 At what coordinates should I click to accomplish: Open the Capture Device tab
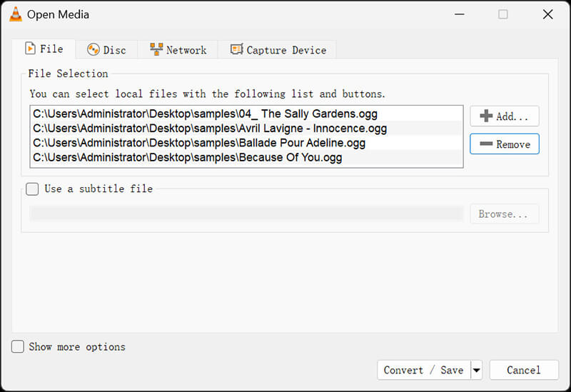[x=278, y=49]
